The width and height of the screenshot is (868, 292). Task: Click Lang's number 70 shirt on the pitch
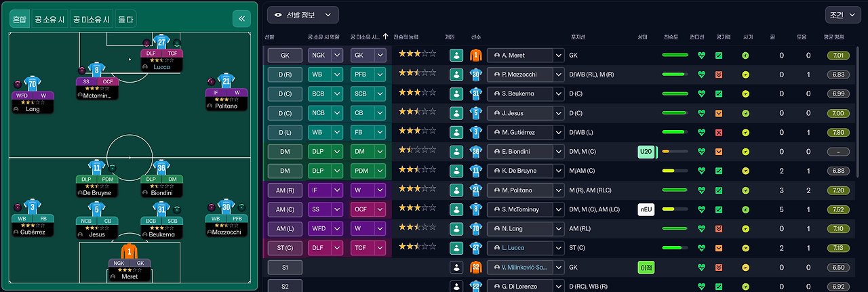click(33, 84)
